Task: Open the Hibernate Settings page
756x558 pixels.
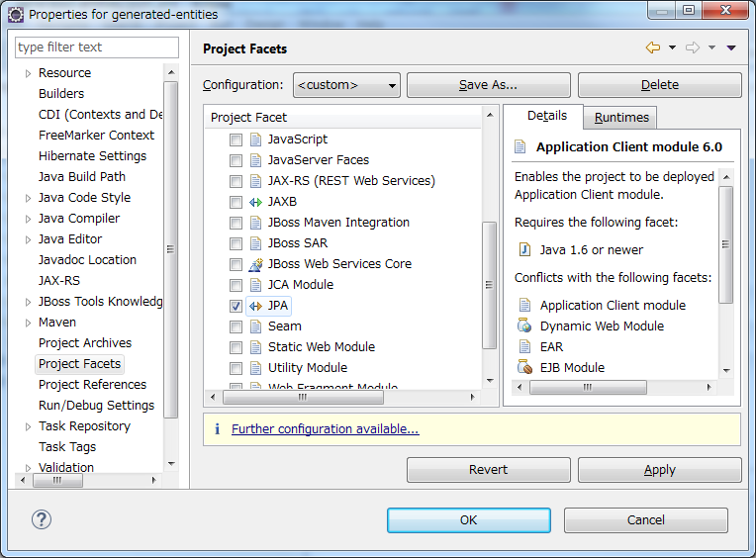Action: pyautogui.click(x=92, y=156)
